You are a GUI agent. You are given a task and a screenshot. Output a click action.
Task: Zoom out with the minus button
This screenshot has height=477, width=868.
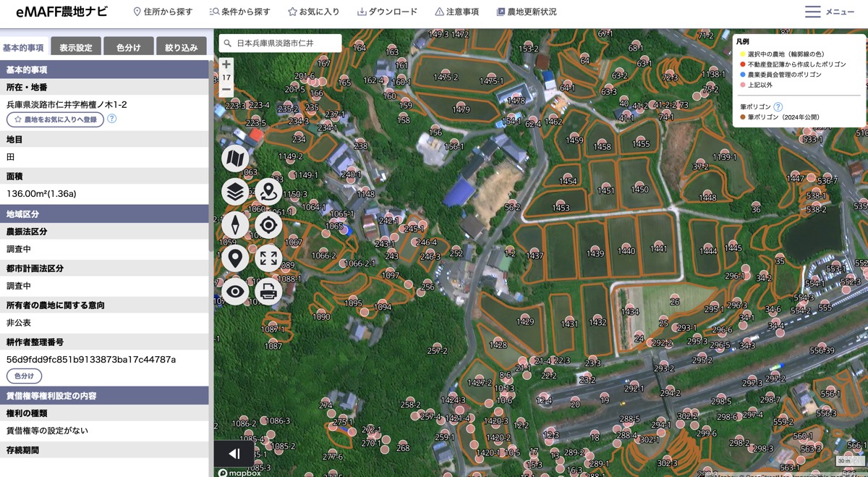tap(226, 90)
